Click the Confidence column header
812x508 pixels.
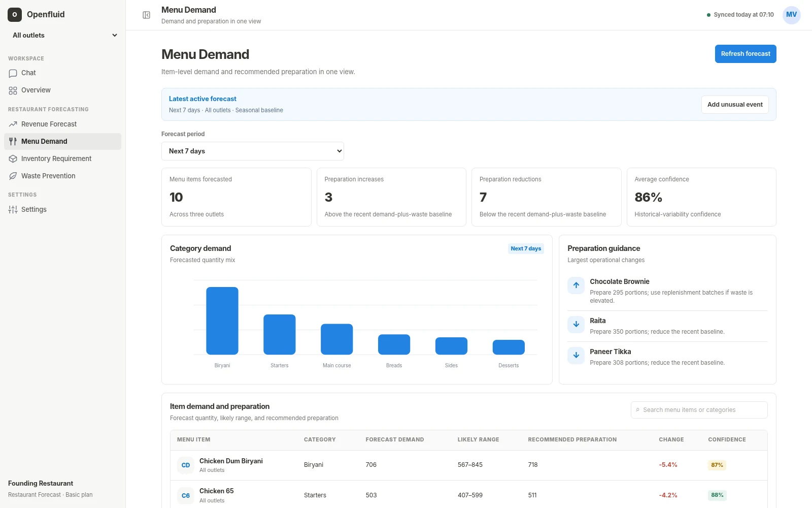tap(727, 440)
